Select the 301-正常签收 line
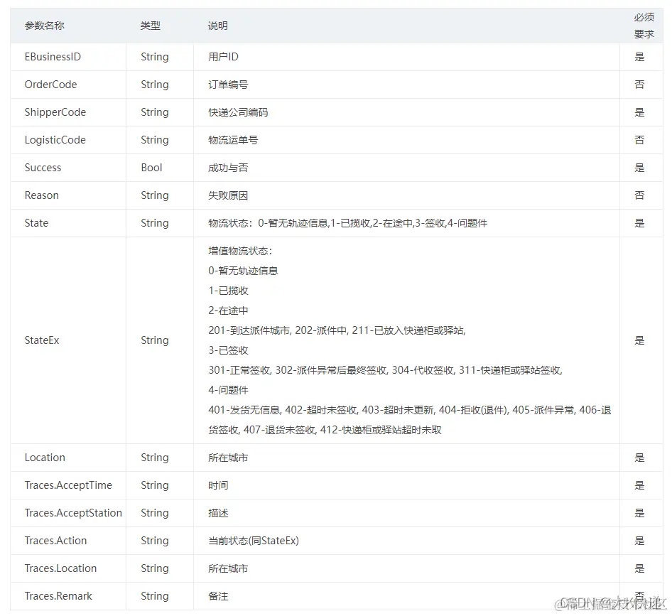 (x=385, y=370)
